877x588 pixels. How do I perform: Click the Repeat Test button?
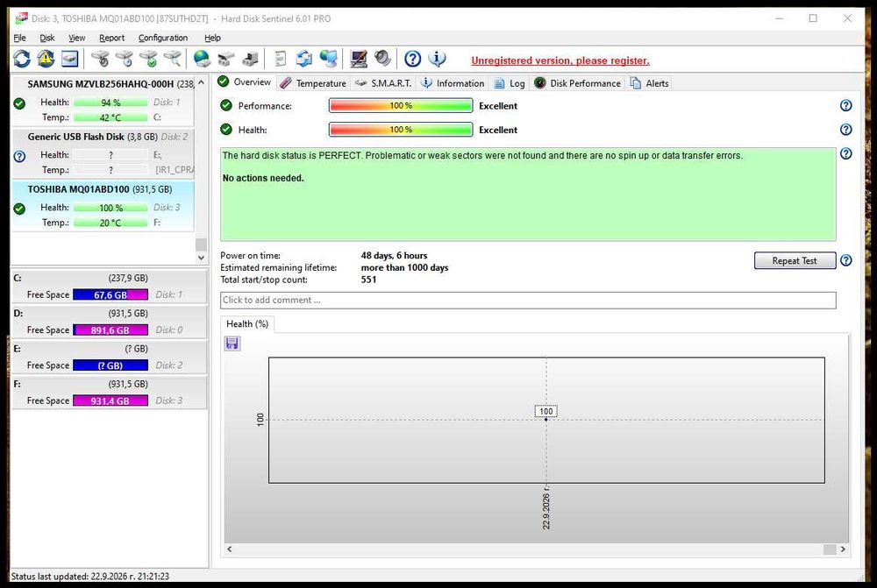[x=795, y=260]
